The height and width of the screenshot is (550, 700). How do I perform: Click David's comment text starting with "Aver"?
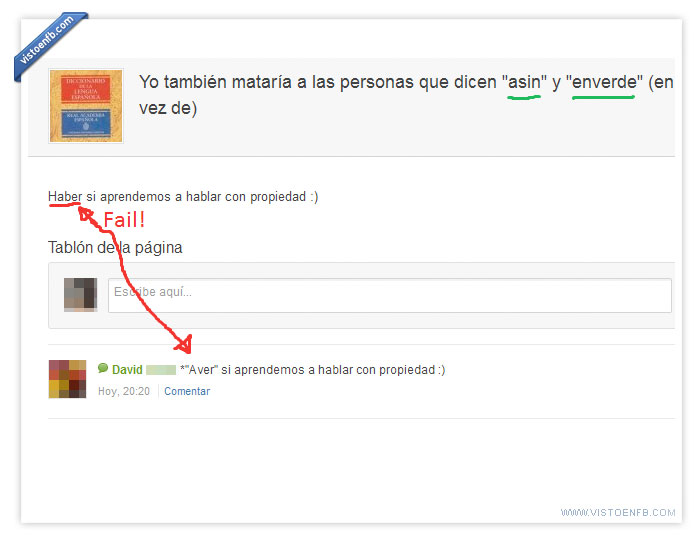coord(312,370)
